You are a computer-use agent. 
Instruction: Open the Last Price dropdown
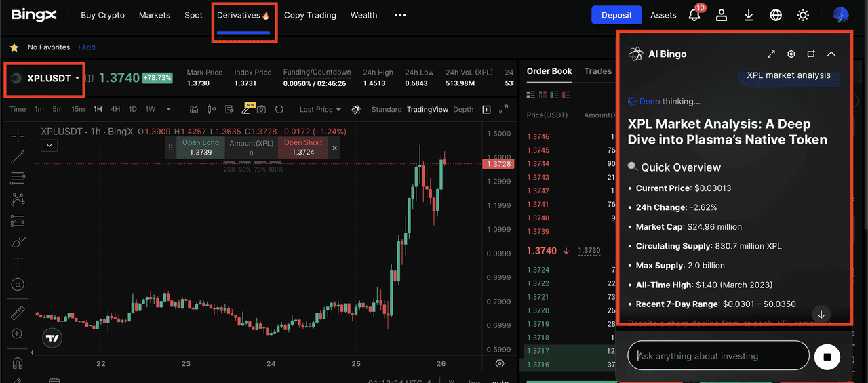pos(320,109)
